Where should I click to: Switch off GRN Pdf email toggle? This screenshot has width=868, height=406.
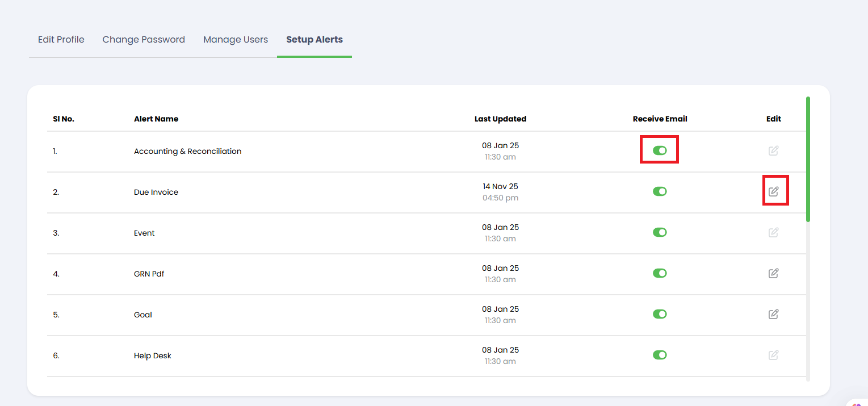pos(659,273)
